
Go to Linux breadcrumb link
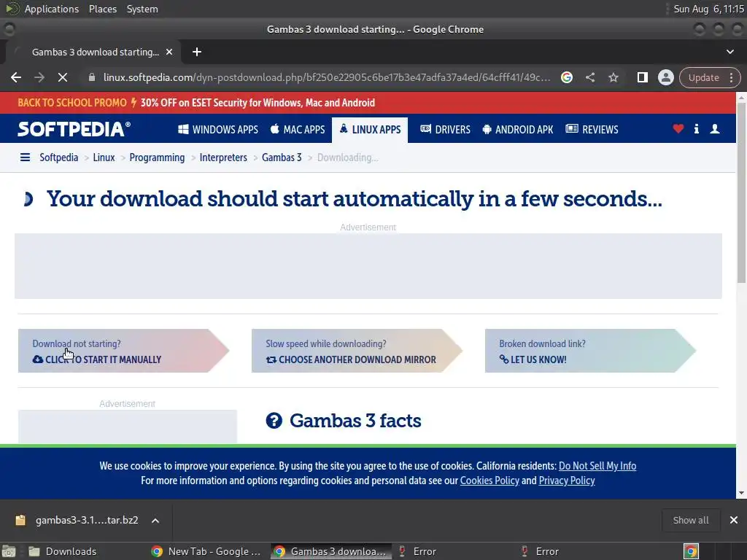[104, 157]
